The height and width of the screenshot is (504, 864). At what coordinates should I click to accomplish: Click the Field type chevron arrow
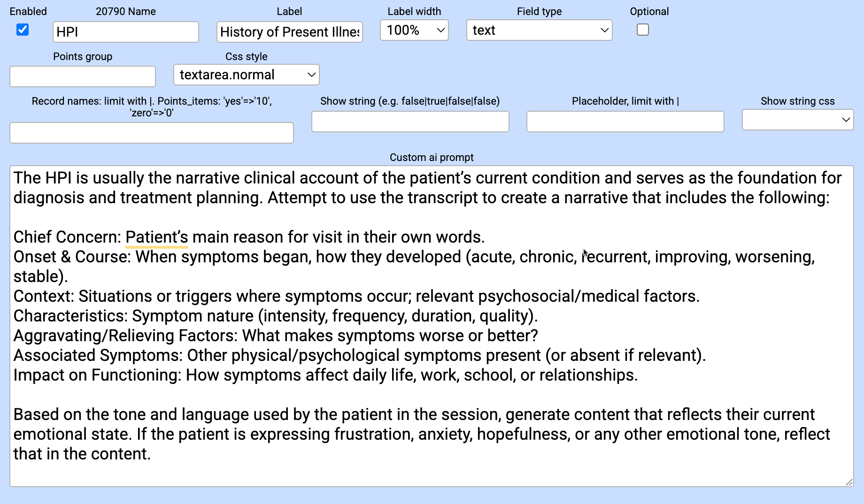604,31
